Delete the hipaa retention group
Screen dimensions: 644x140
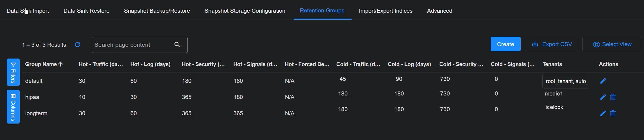pyautogui.click(x=613, y=97)
